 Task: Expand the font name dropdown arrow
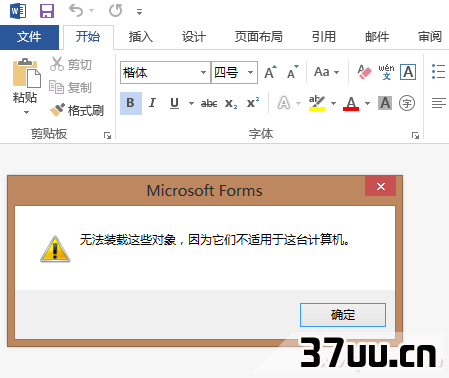click(x=203, y=72)
